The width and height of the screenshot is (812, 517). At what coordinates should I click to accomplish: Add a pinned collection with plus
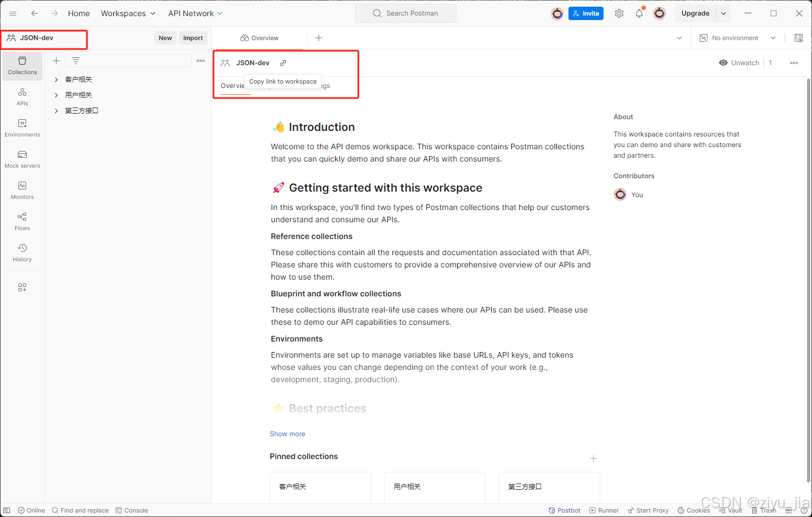click(594, 459)
